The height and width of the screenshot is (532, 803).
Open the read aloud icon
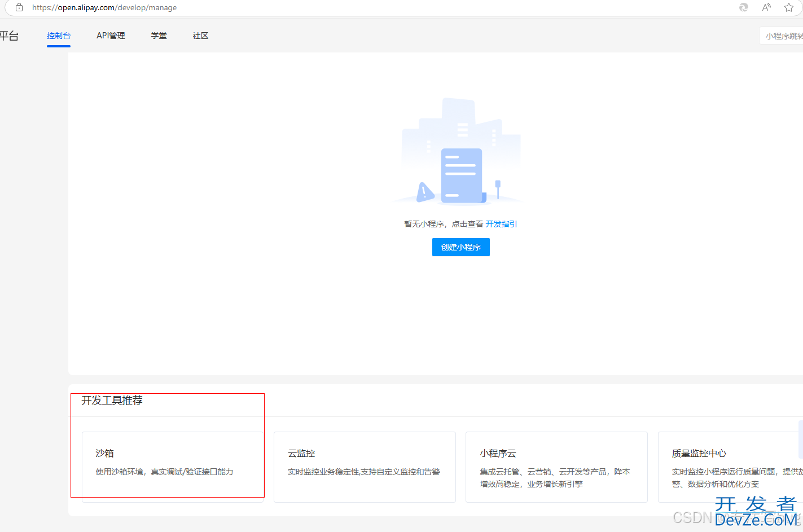point(766,7)
